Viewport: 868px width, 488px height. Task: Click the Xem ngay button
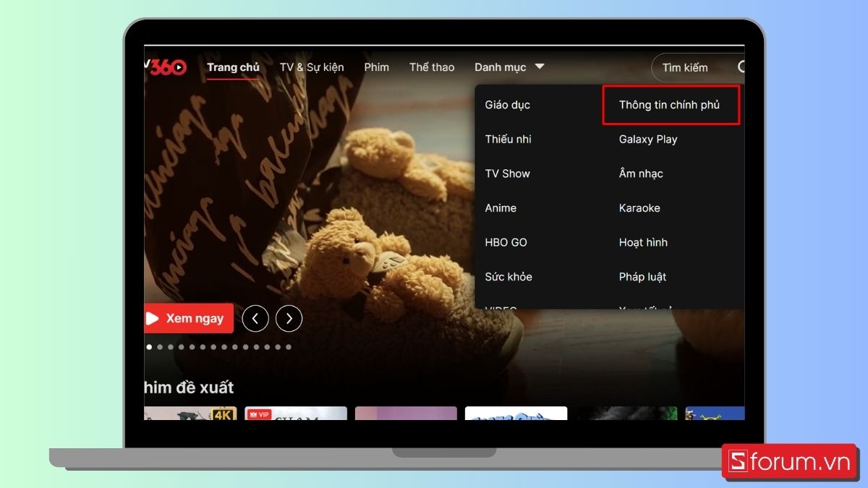click(188, 318)
